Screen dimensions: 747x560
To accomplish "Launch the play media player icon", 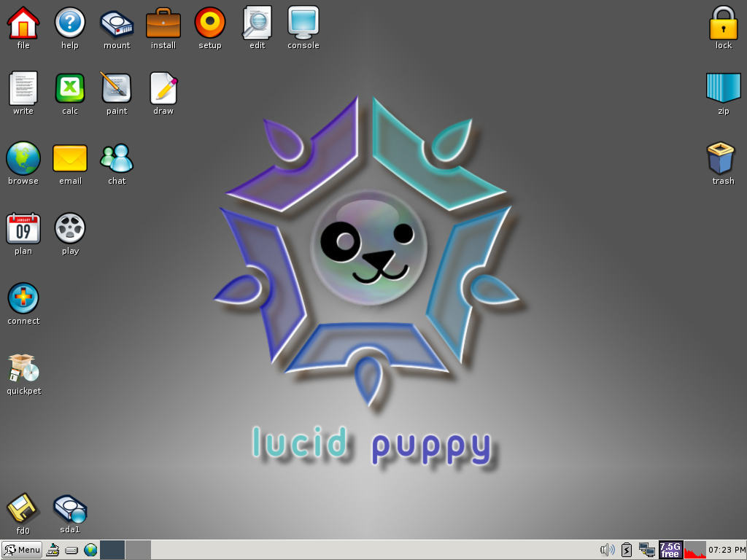I will 70,228.
